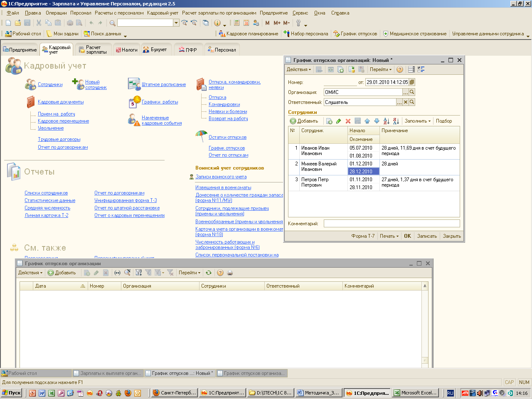
Task: Switch to the Расчет зарплаты tab
Action: (x=93, y=49)
